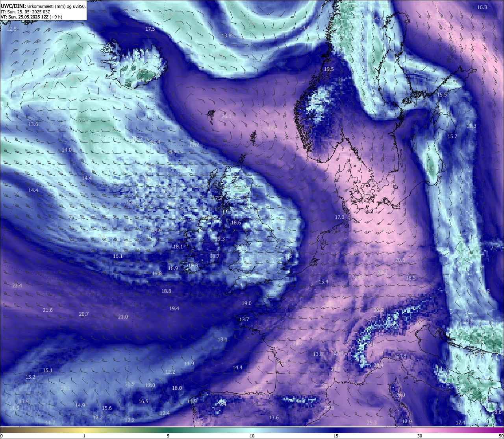Viewport: 504px width, 439px height.
Task: Click the map value 15.6
Action: pyautogui.click(x=107, y=408)
